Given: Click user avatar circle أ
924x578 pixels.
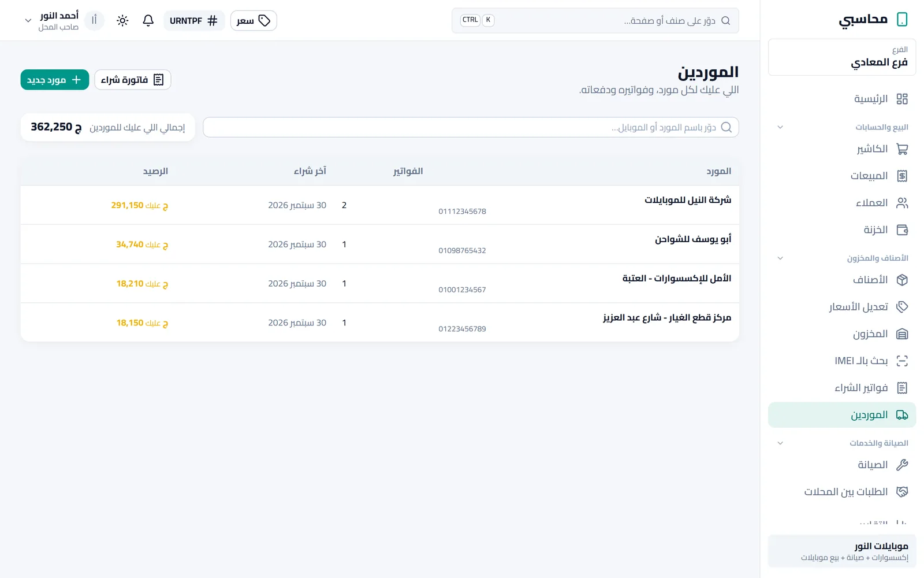Looking at the screenshot, I should point(94,21).
